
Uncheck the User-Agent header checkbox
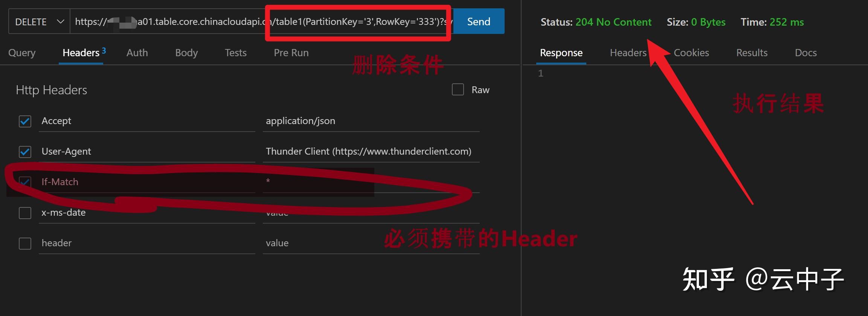(x=25, y=152)
